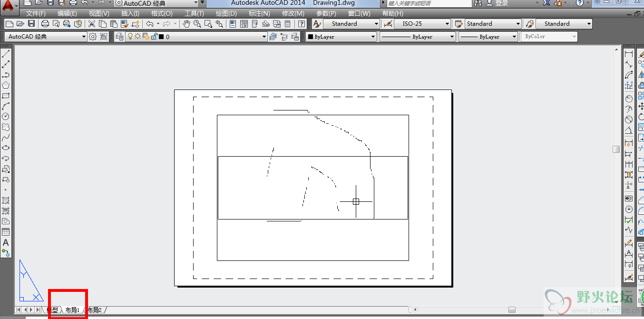644x319 pixels.
Task: Open the QuickCalc calculator icon
Action: click(x=288, y=24)
